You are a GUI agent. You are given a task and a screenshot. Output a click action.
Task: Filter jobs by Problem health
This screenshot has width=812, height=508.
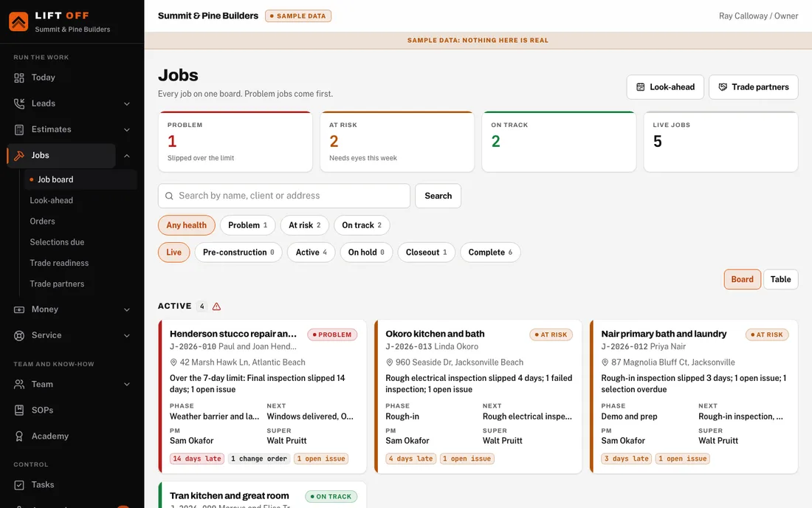(247, 225)
